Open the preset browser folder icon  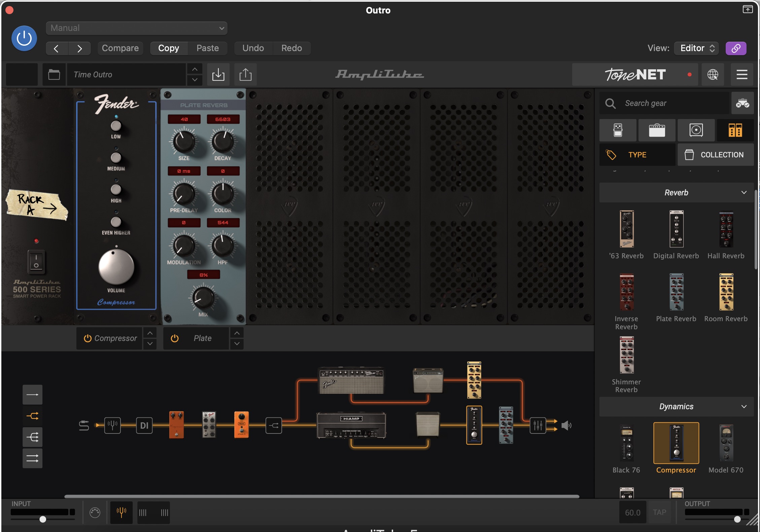click(54, 75)
